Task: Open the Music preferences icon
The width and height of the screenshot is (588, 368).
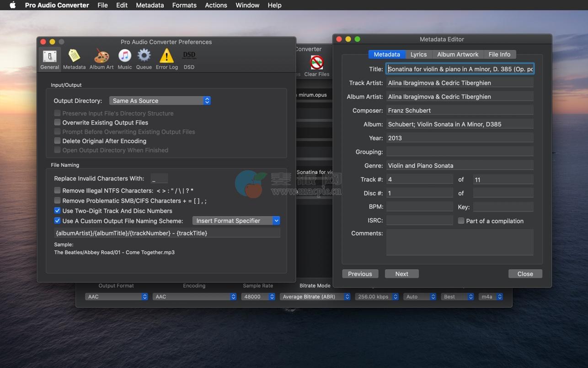Action: tap(124, 60)
